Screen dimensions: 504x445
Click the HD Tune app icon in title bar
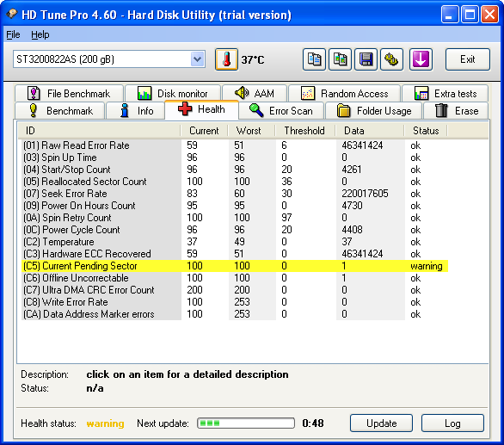click(x=12, y=14)
